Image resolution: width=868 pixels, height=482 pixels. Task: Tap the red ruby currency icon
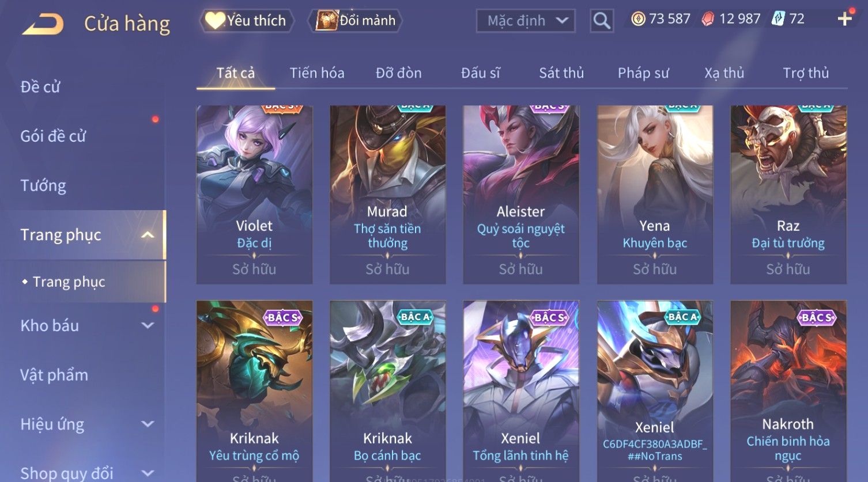click(x=708, y=19)
